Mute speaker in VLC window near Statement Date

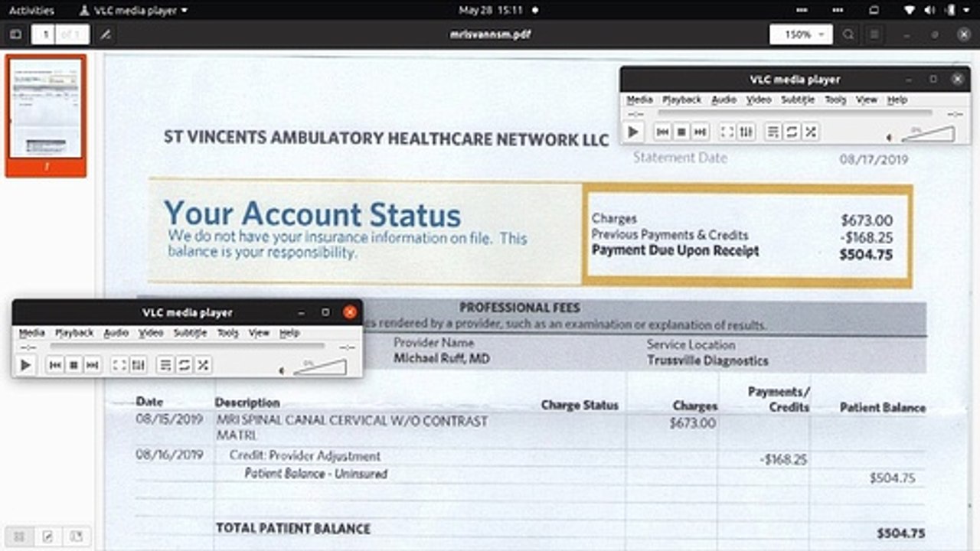pyautogui.click(x=889, y=137)
